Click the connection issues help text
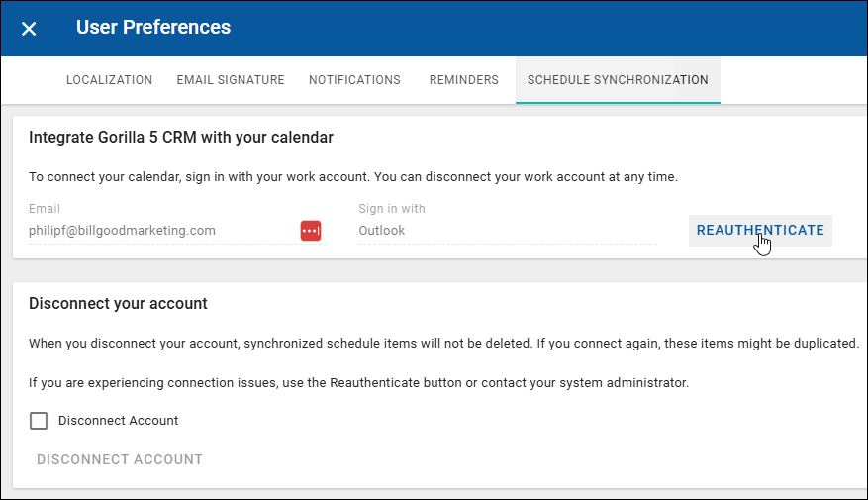This screenshot has width=868, height=500. click(x=358, y=382)
